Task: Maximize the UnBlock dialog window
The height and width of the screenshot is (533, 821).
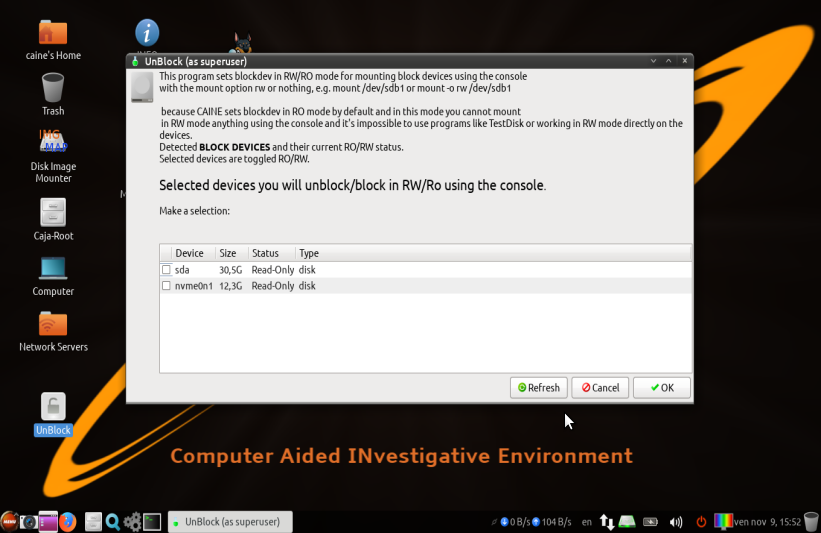Action: [x=669, y=61]
